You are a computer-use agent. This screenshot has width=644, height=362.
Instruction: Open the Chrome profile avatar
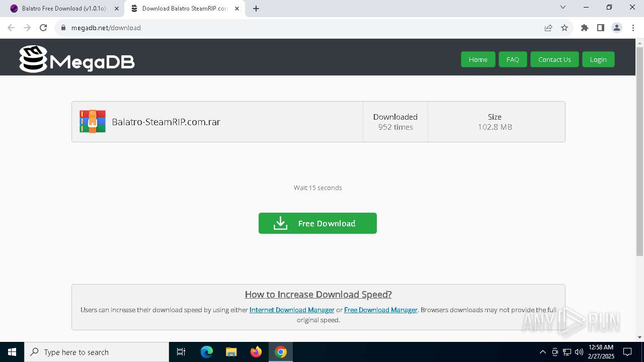tap(617, 28)
